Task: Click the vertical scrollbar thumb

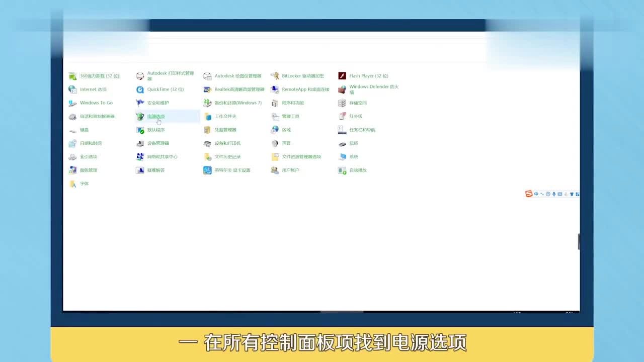Action: pos(579,242)
